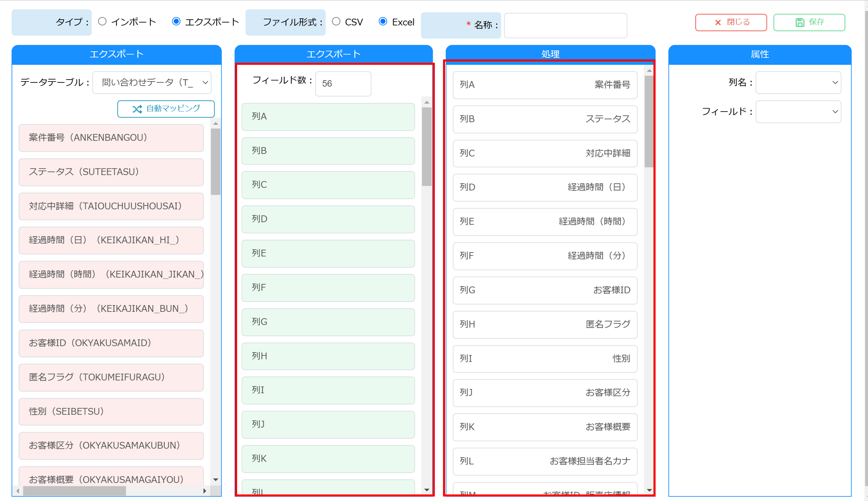Choose the Excel file format radio
The image size is (868, 501).
383,21
